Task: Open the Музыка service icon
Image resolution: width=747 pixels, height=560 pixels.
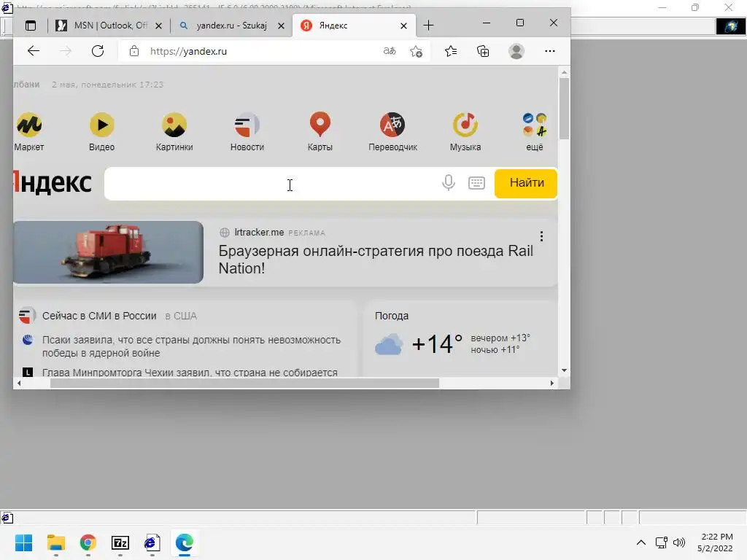Action: pos(465,131)
